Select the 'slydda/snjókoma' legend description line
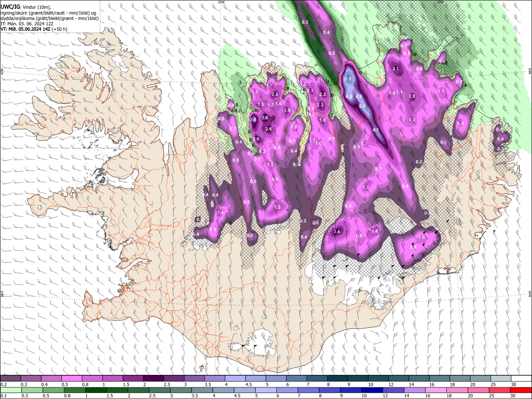The image size is (532, 399). tap(49, 18)
